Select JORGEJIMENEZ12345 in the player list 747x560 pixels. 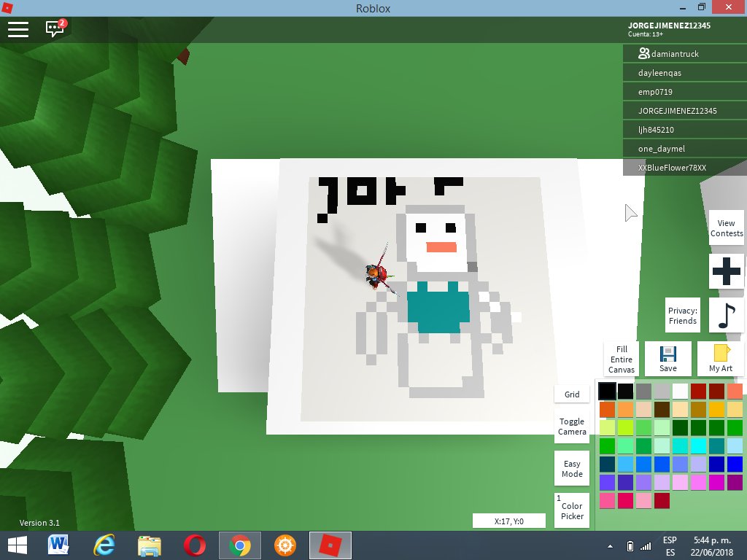click(684, 111)
